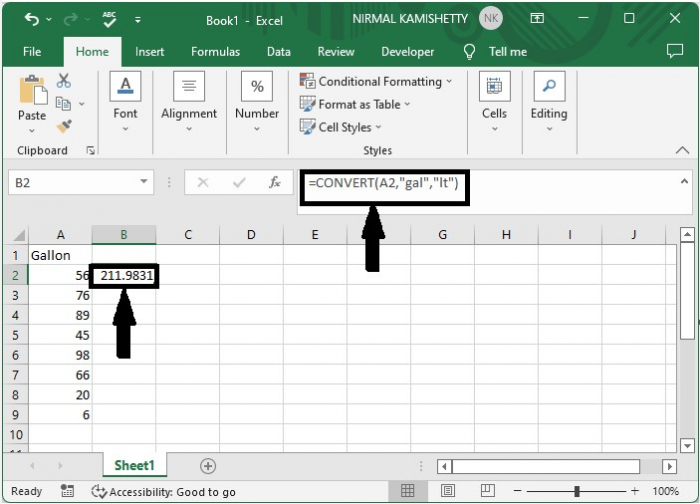Open Ribbon Display Options icon
This screenshot has width=700, height=504.
pos(537,18)
